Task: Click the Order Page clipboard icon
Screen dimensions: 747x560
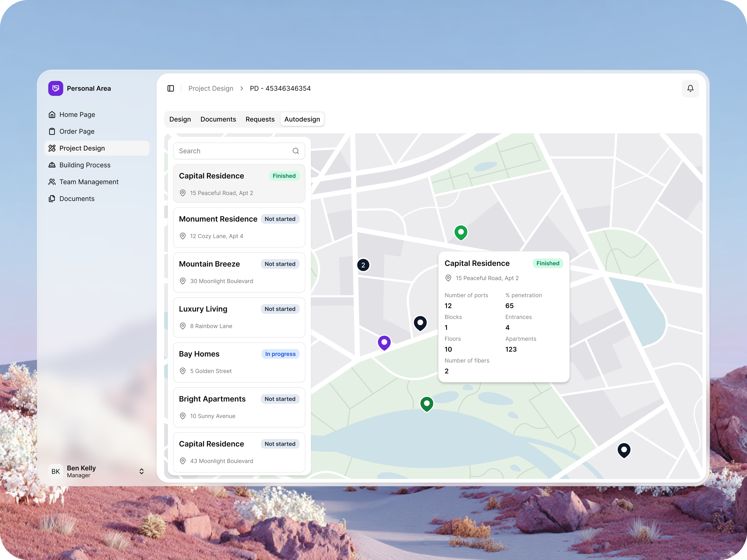Action: [x=52, y=131]
